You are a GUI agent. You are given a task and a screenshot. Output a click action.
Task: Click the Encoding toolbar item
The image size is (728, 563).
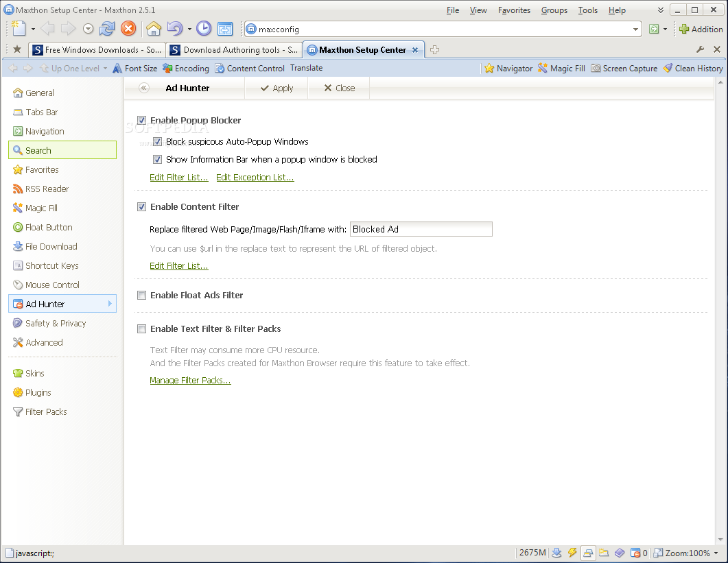(186, 68)
